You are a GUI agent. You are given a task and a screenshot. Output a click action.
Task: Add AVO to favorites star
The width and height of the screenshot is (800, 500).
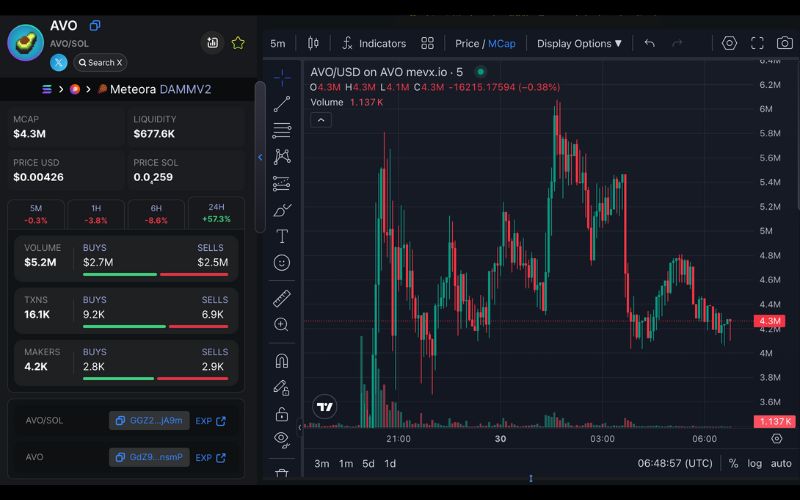coord(238,43)
